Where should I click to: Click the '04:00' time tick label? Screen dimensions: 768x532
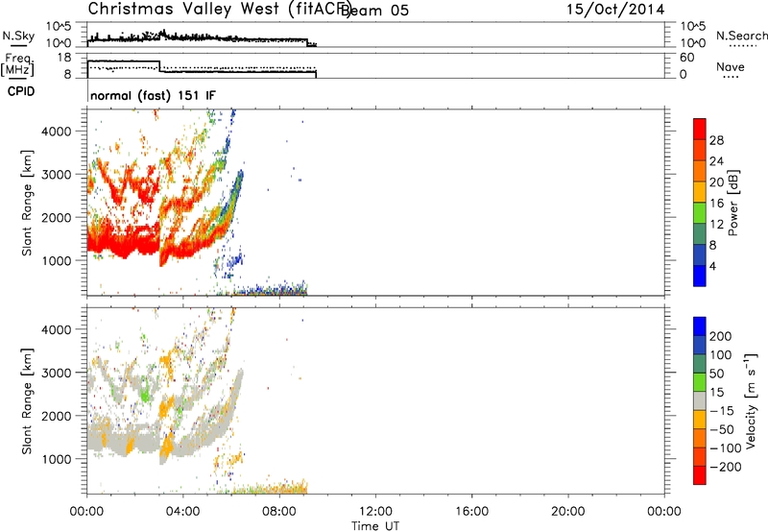click(x=182, y=512)
